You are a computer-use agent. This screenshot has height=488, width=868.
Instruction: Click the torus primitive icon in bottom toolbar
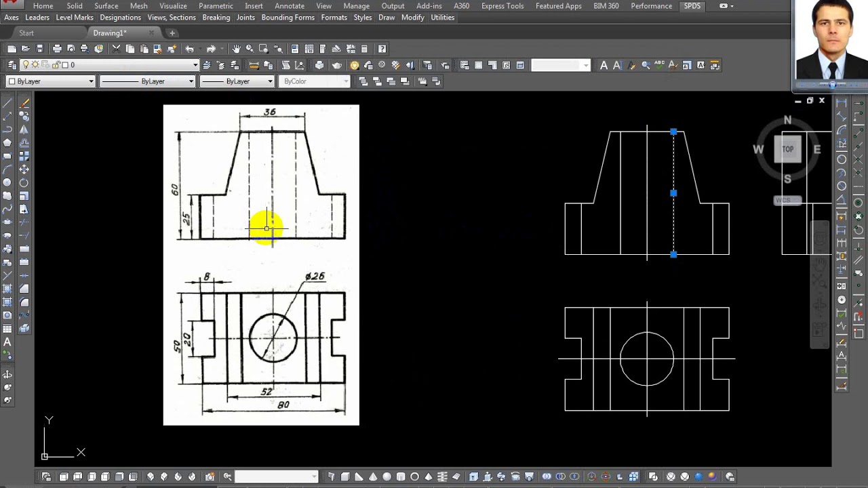click(414, 476)
